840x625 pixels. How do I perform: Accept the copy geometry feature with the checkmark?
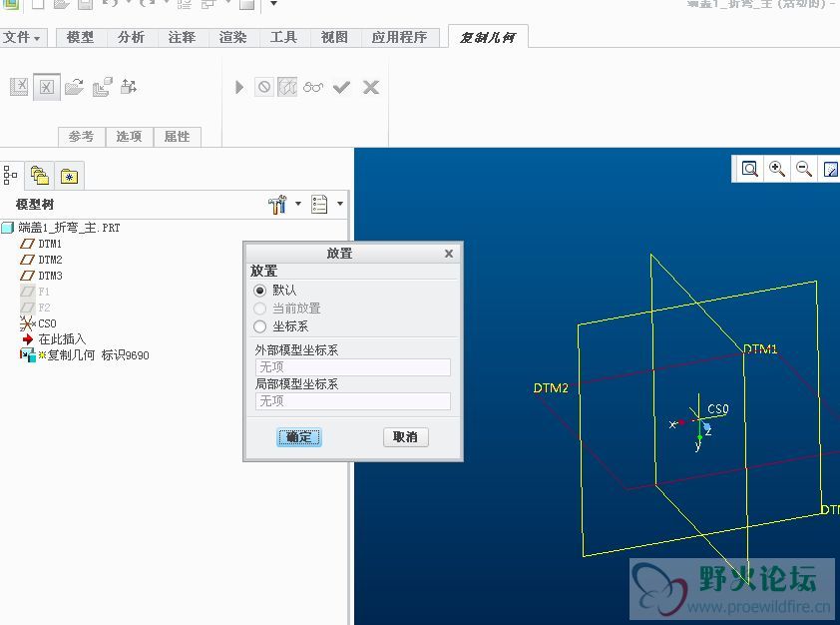(x=341, y=87)
